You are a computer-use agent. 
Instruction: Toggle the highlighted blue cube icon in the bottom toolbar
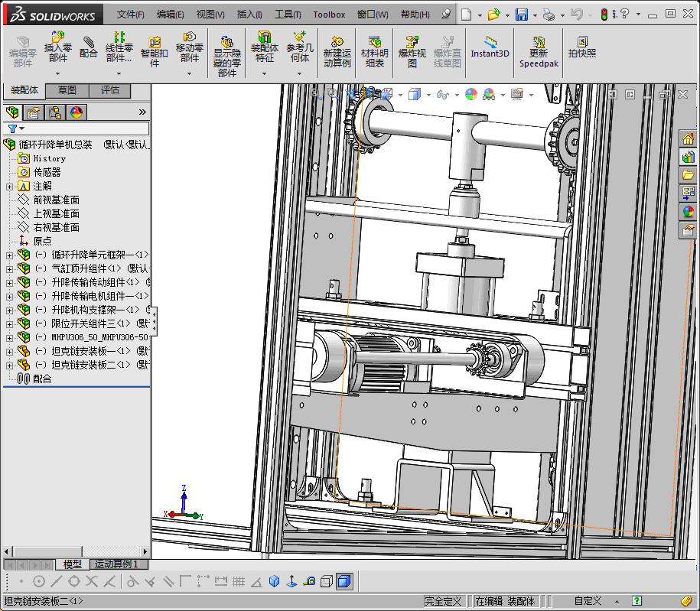(x=344, y=581)
